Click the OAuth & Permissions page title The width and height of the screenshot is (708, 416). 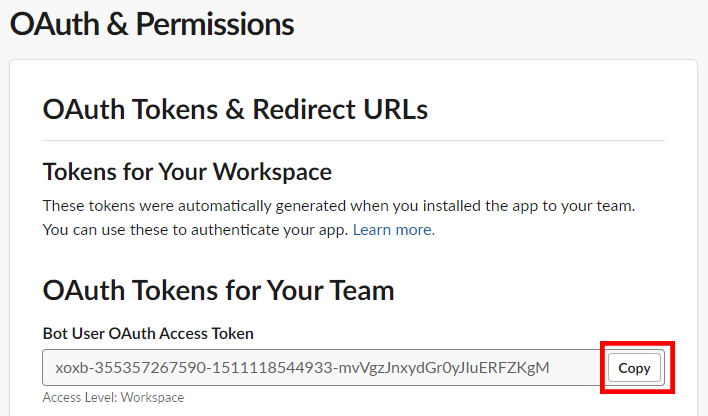click(152, 24)
